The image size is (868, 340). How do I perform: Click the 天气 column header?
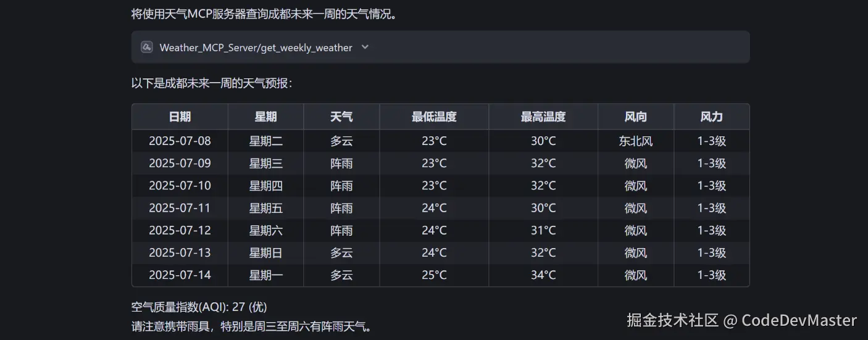pos(341,117)
